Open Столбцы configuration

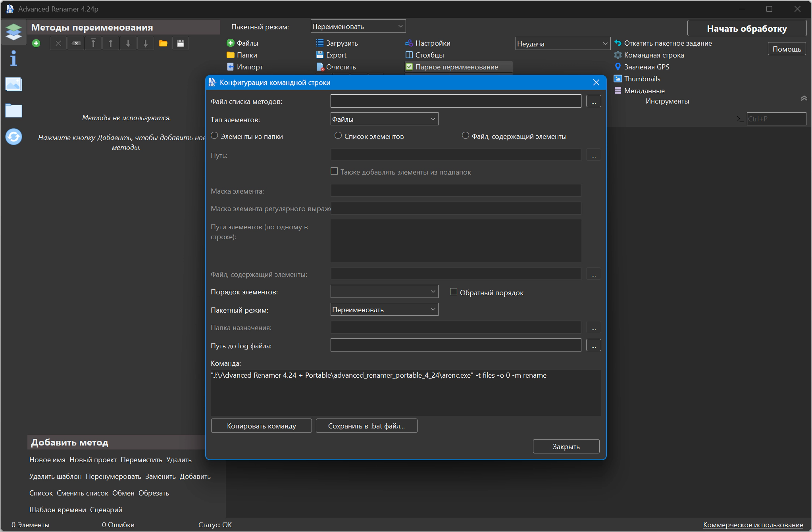pyautogui.click(x=425, y=55)
